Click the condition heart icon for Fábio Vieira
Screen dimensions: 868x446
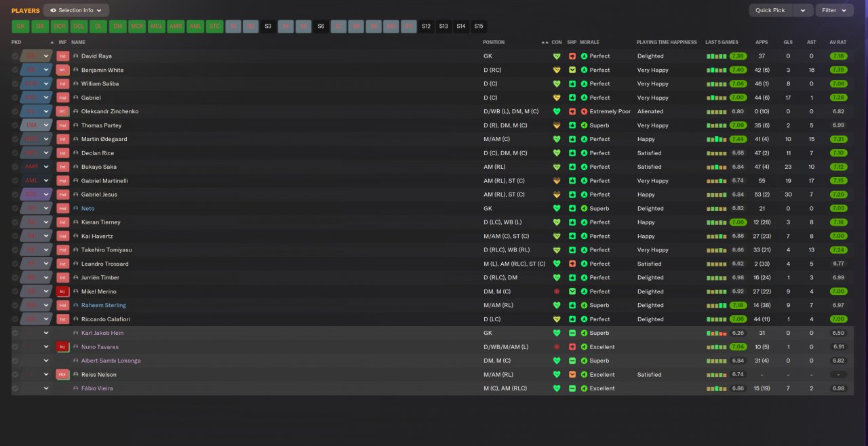pos(557,388)
